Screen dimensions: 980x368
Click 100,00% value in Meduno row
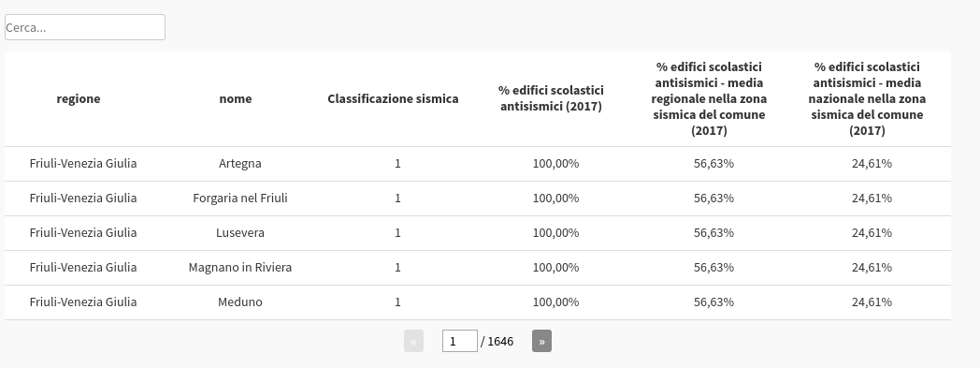click(555, 302)
